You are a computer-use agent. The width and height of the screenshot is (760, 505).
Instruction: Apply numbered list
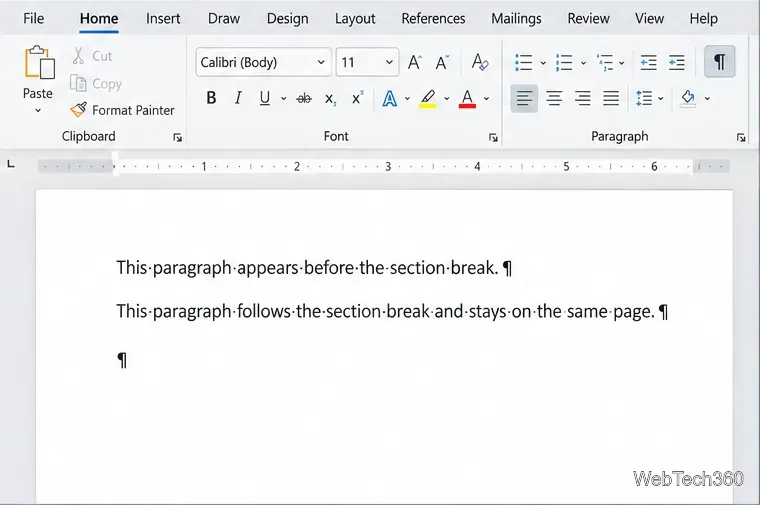pyautogui.click(x=564, y=63)
